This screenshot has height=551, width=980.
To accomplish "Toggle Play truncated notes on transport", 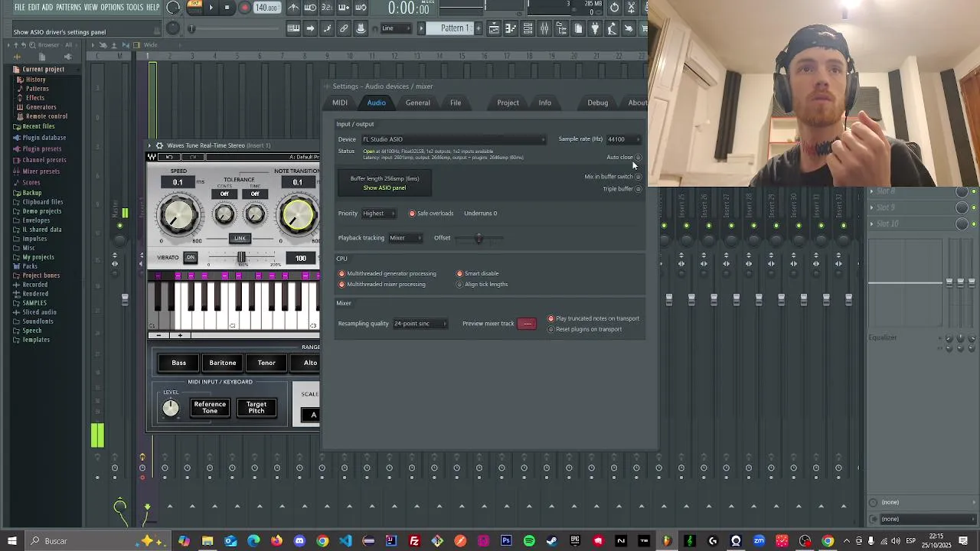I will point(550,319).
